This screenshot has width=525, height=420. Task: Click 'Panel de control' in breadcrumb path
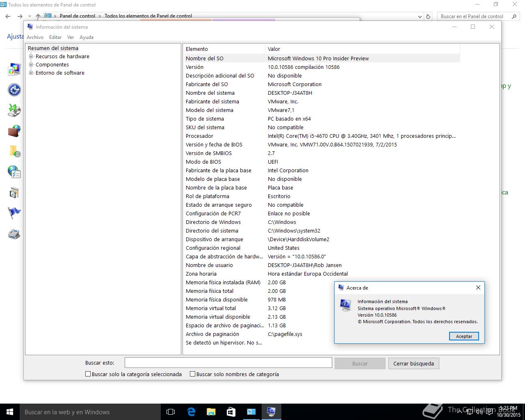78,16
